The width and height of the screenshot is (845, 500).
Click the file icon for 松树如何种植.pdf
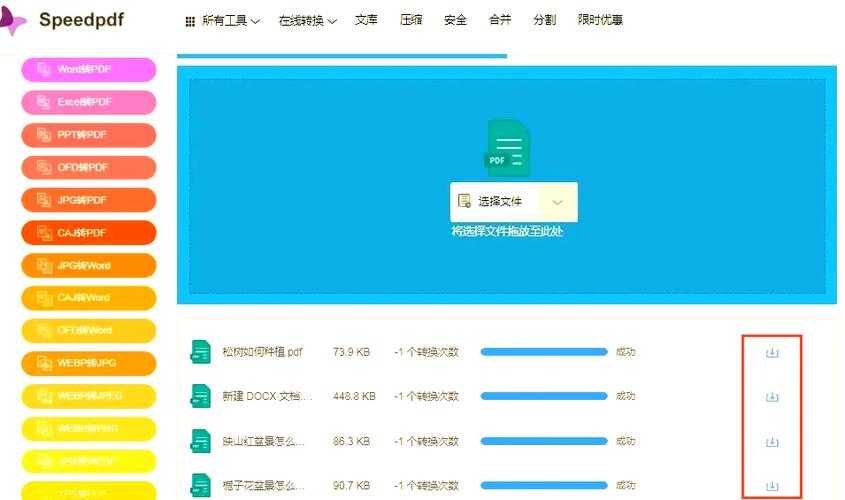200,352
